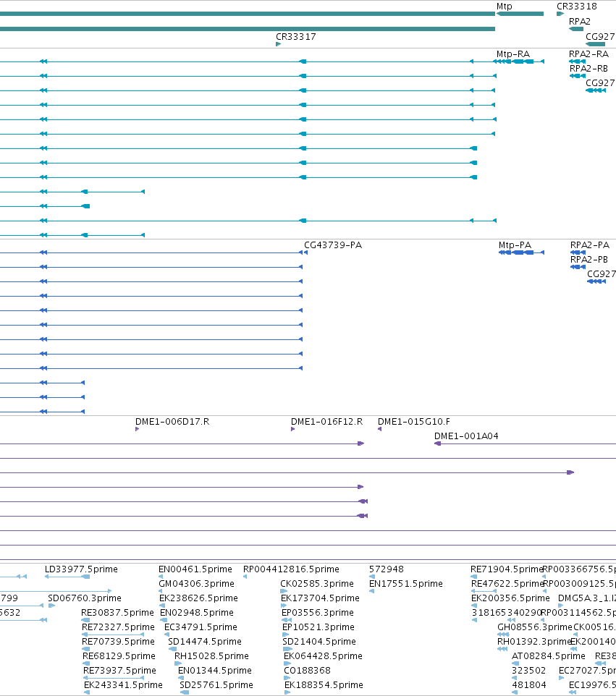The image size is (616, 696).
Task: Click EST RE73937.5prime
Action: pos(119,670)
